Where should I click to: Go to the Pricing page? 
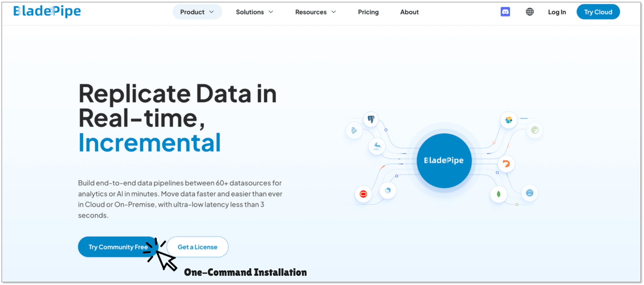click(x=368, y=12)
